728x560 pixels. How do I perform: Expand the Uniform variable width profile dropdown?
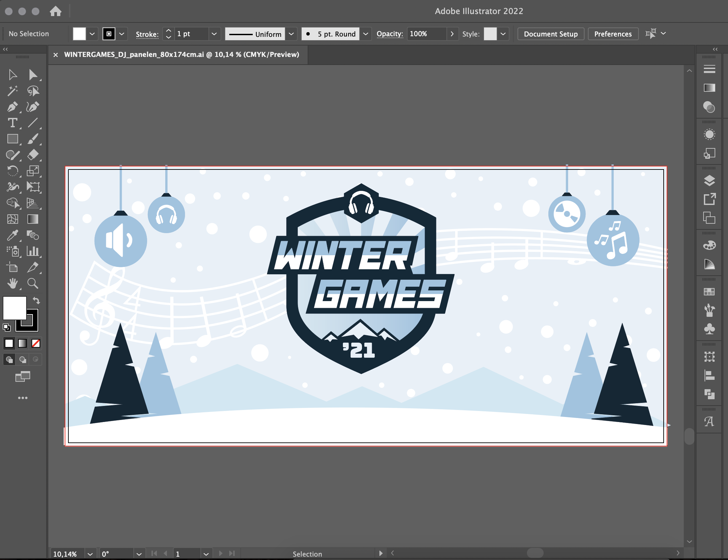pos(291,34)
